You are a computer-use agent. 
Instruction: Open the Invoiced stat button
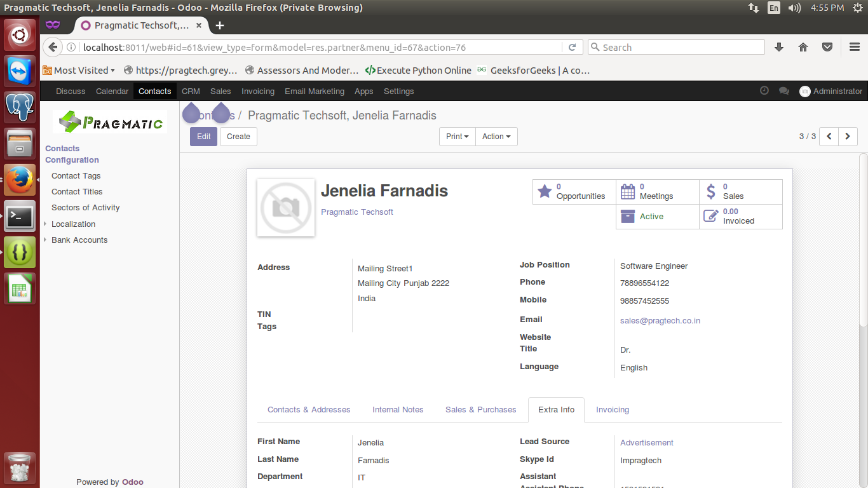pyautogui.click(x=741, y=216)
